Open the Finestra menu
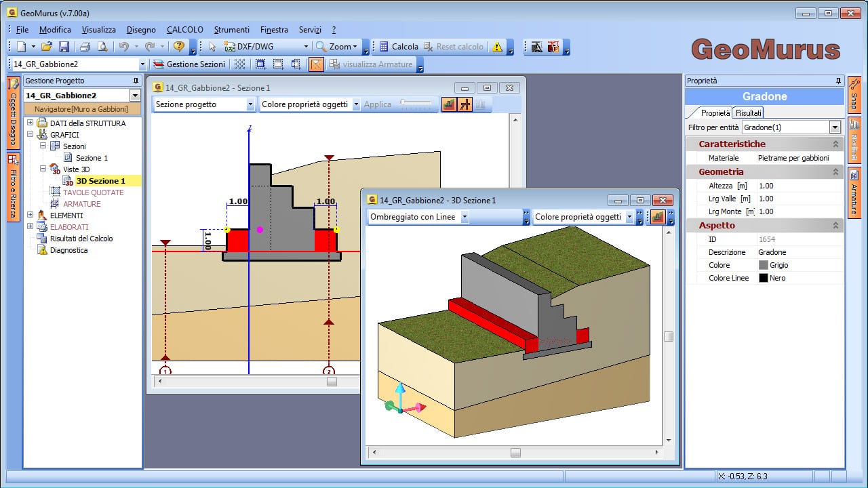Image resolution: width=868 pixels, height=488 pixels. [274, 30]
